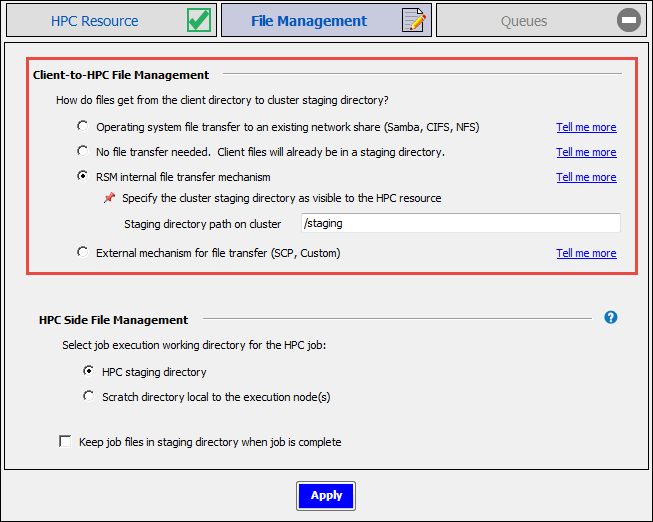Select HPC staging directory radio button
This screenshot has height=522, width=653.
[x=89, y=371]
